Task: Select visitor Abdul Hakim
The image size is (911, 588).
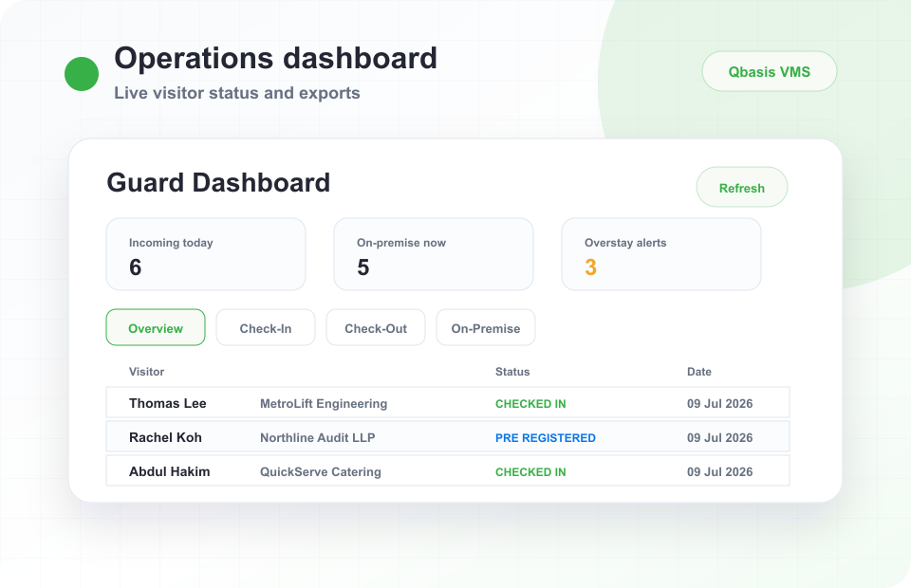Action: [169, 472]
